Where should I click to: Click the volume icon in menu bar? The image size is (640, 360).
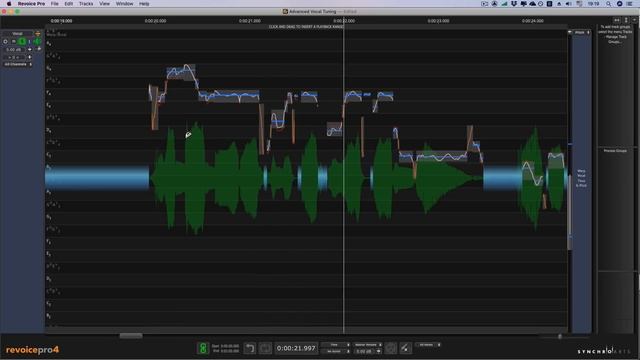point(569,4)
